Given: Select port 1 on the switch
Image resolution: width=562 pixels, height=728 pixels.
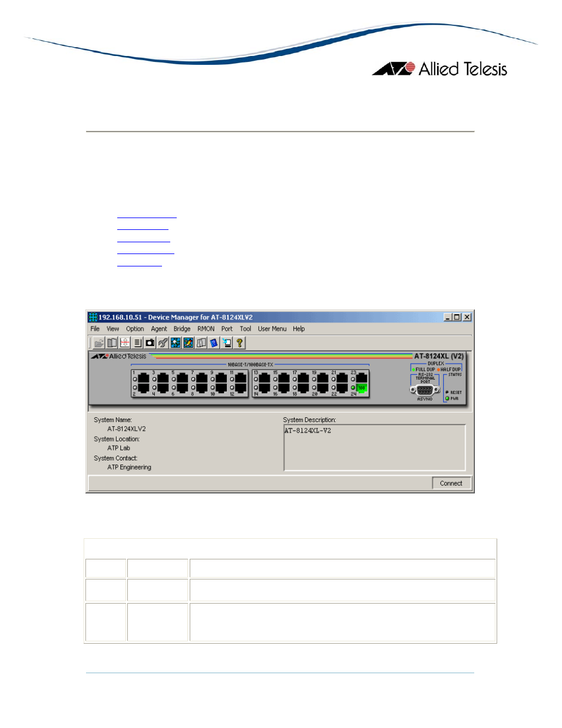Looking at the screenshot, I should pyautogui.click(x=143, y=378).
